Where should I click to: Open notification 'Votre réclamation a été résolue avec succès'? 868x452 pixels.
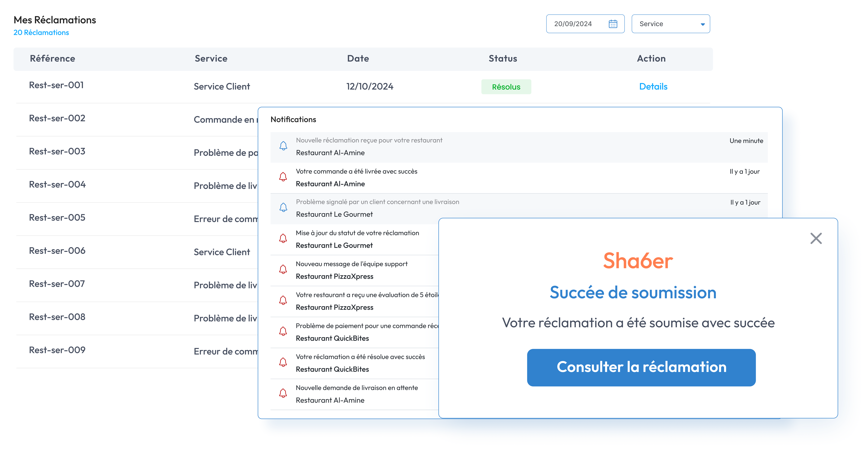[x=355, y=363]
